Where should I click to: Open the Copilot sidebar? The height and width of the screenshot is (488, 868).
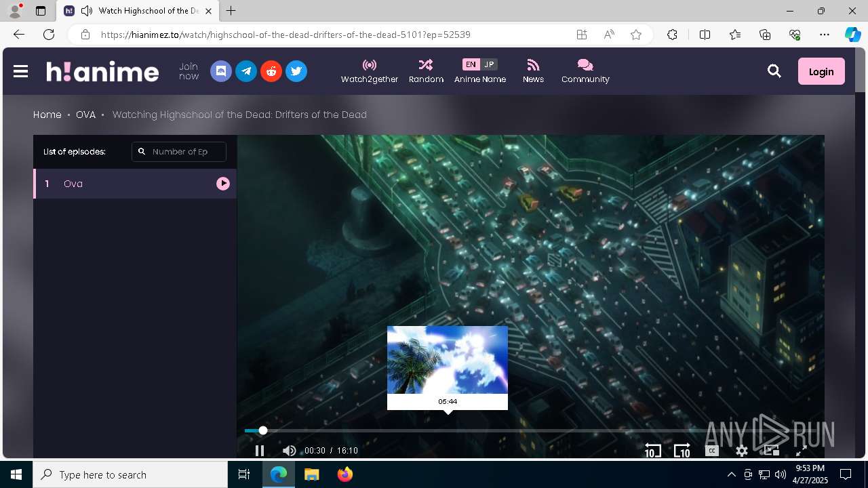(x=852, y=35)
